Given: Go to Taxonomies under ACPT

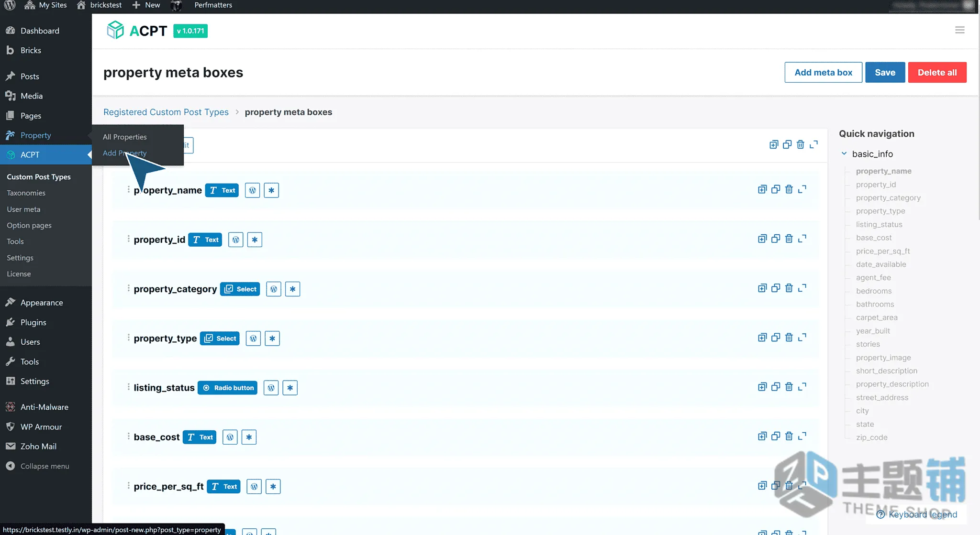Looking at the screenshot, I should (26, 193).
